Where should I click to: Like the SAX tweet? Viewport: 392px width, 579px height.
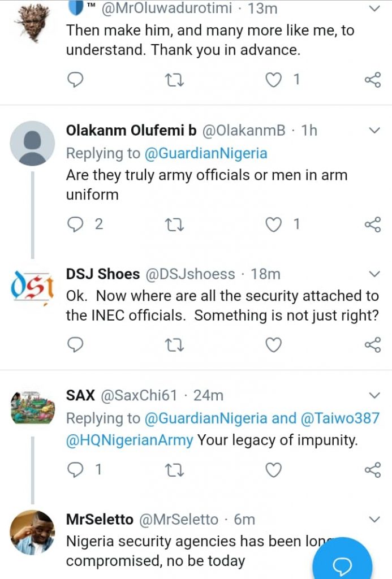[x=274, y=469]
